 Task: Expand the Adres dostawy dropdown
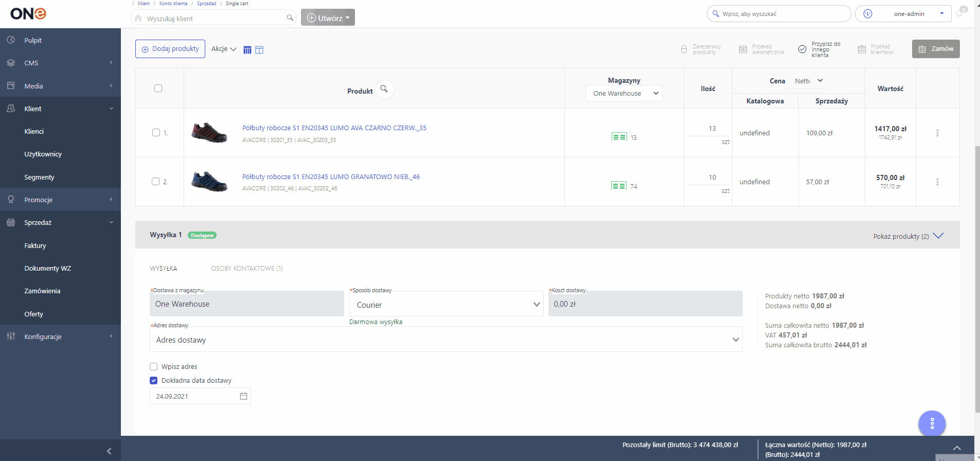coord(446,340)
